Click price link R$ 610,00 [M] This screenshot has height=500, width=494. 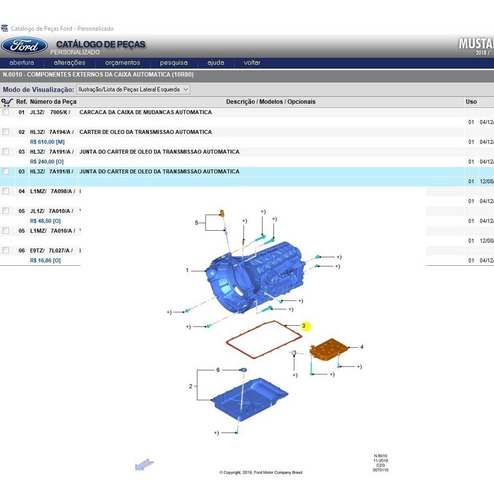click(x=47, y=142)
